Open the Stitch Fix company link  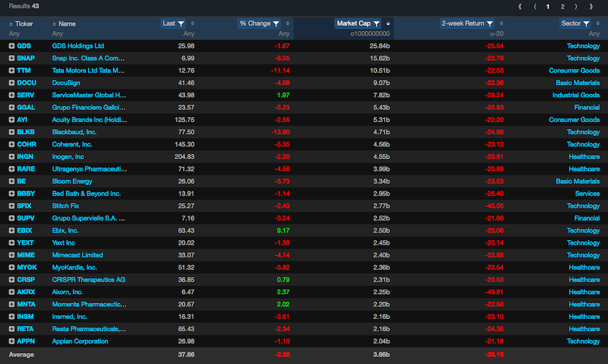(x=65, y=206)
